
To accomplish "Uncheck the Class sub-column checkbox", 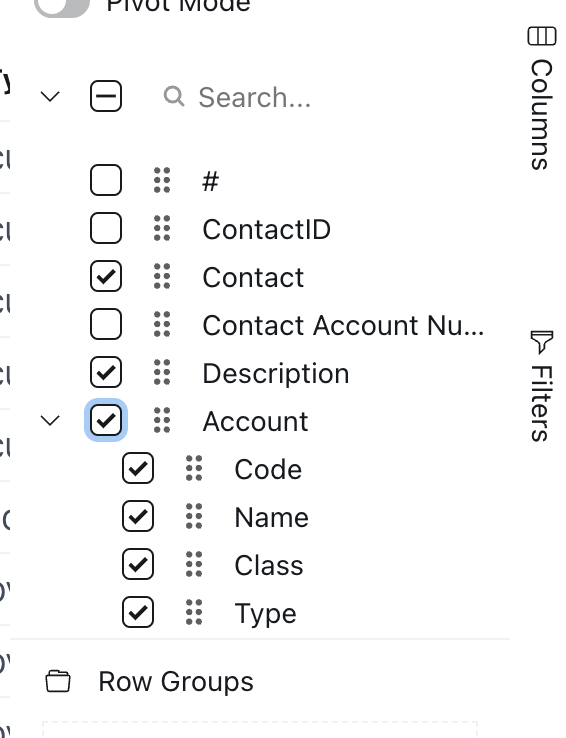I will [x=138, y=564].
